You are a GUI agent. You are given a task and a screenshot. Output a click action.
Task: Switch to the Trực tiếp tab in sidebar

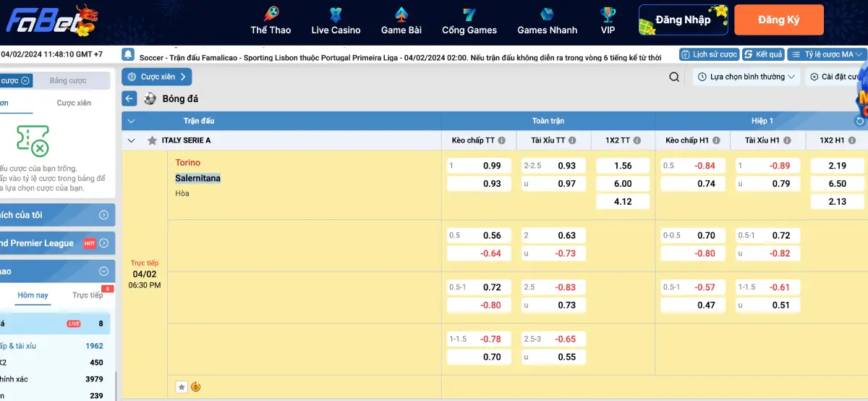click(88, 295)
